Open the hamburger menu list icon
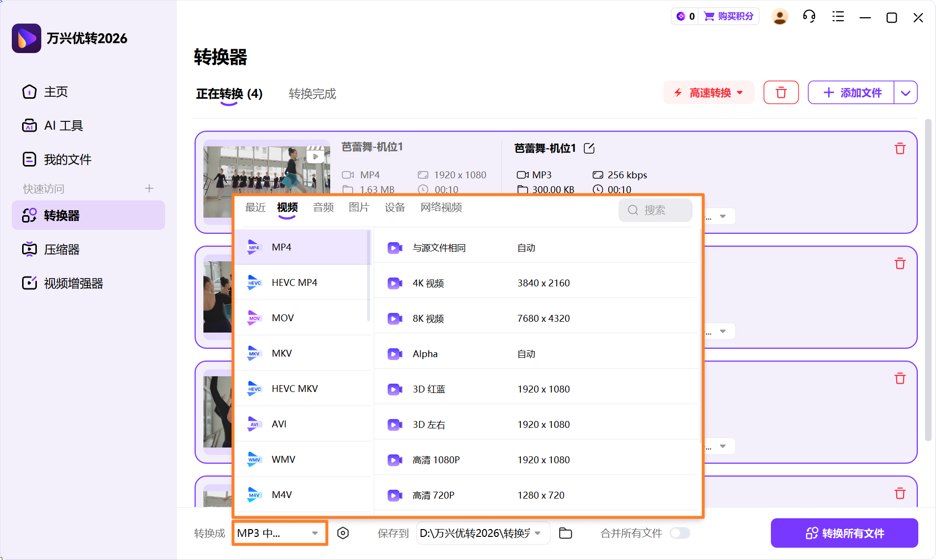 click(838, 17)
